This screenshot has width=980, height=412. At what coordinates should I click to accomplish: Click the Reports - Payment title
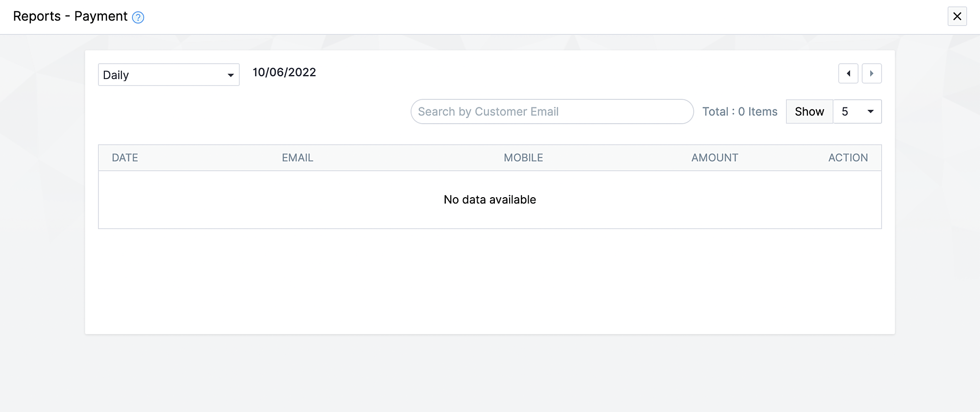(70, 17)
